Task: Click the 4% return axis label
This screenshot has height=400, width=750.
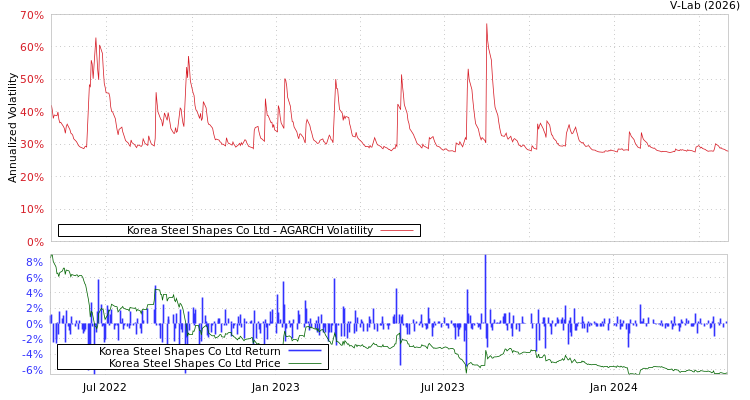Action: 34,294
